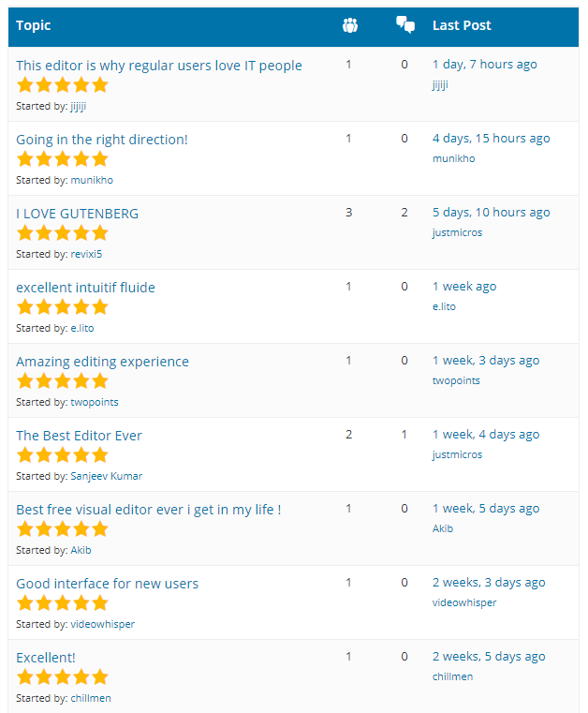Click stars below Good interface for new users
588x713 pixels.
click(62, 603)
